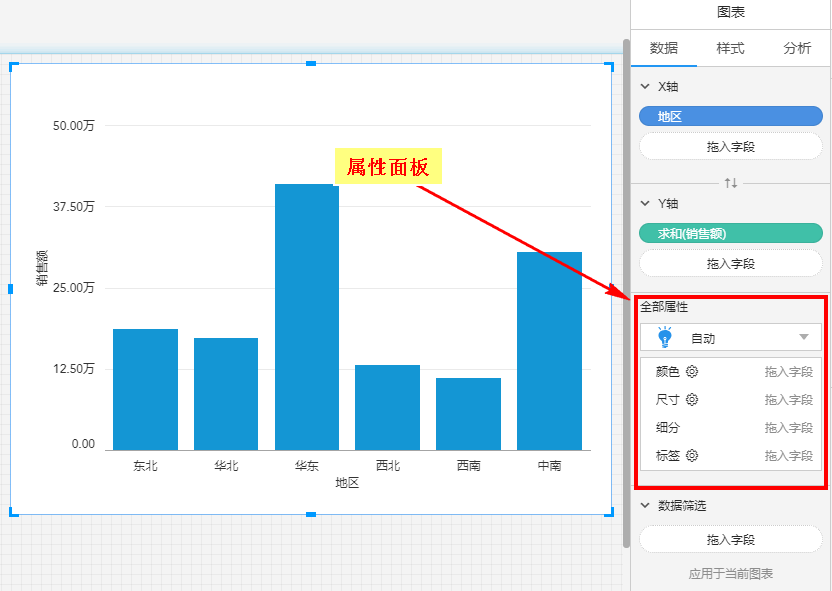Click the gear icon next to 标签
Image resolution: width=832 pixels, height=591 pixels.
(x=692, y=456)
